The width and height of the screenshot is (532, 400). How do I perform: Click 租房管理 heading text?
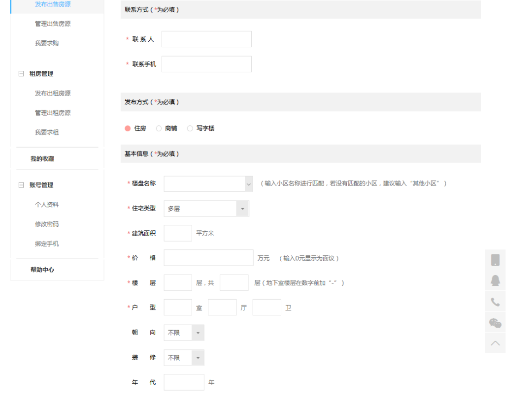[x=41, y=74]
